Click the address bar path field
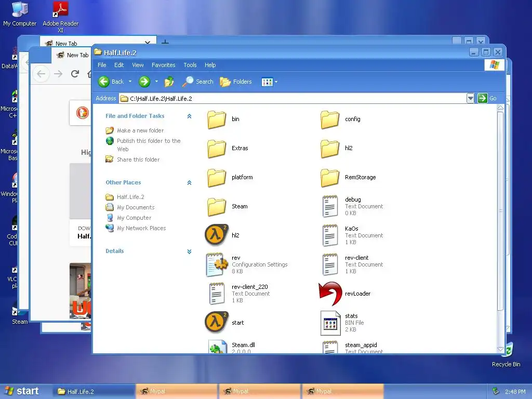The height and width of the screenshot is (399, 532). (292, 98)
